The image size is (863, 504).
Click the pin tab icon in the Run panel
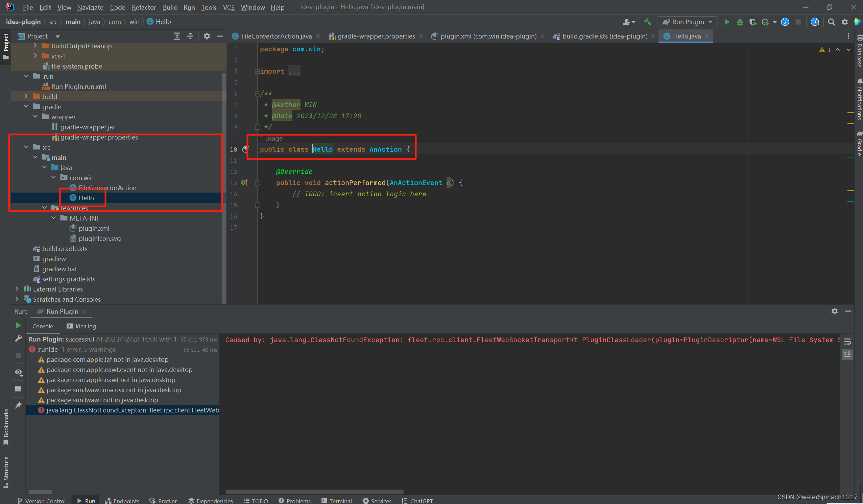[x=19, y=405]
